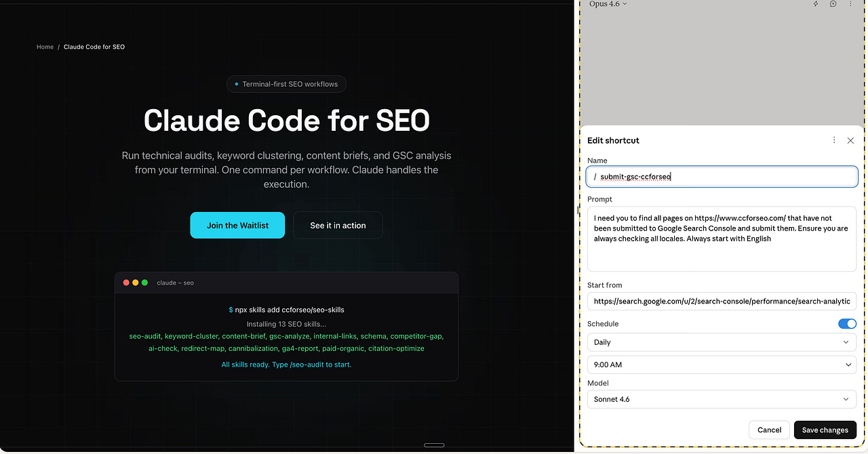Click the yellow terminal window dot

coord(136,283)
